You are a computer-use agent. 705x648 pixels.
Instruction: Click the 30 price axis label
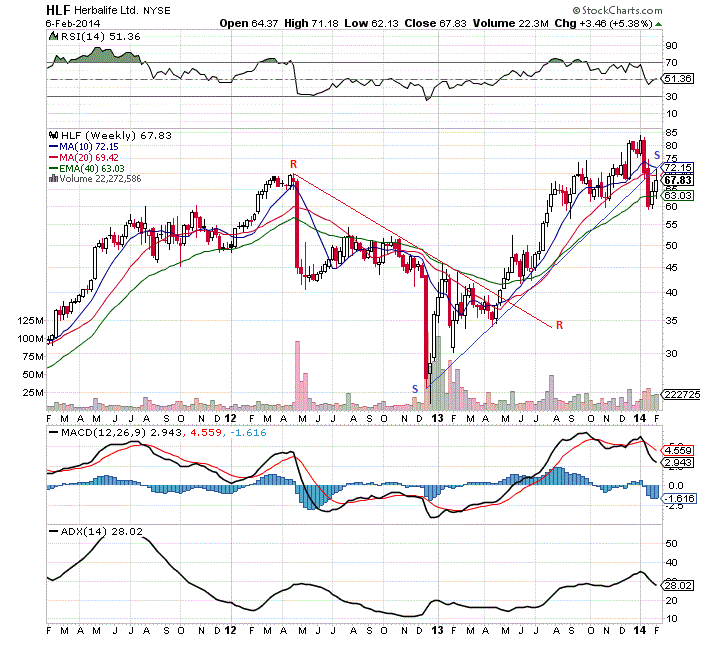tap(672, 353)
